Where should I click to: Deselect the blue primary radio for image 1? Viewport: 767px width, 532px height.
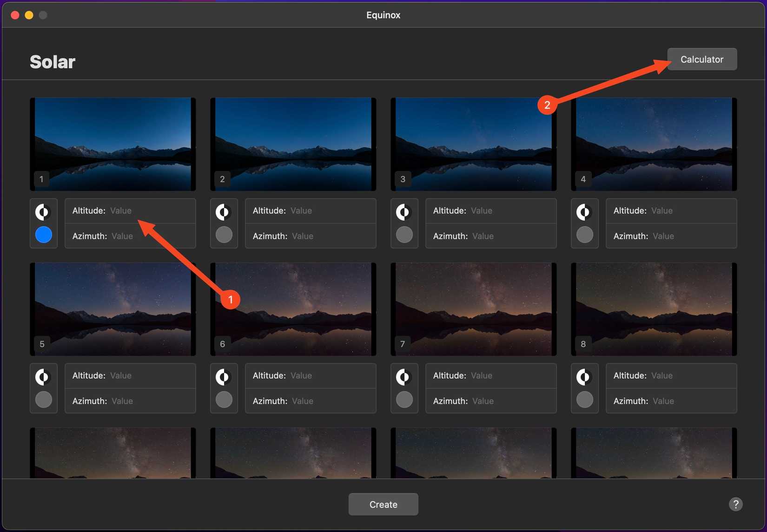point(44,235)
